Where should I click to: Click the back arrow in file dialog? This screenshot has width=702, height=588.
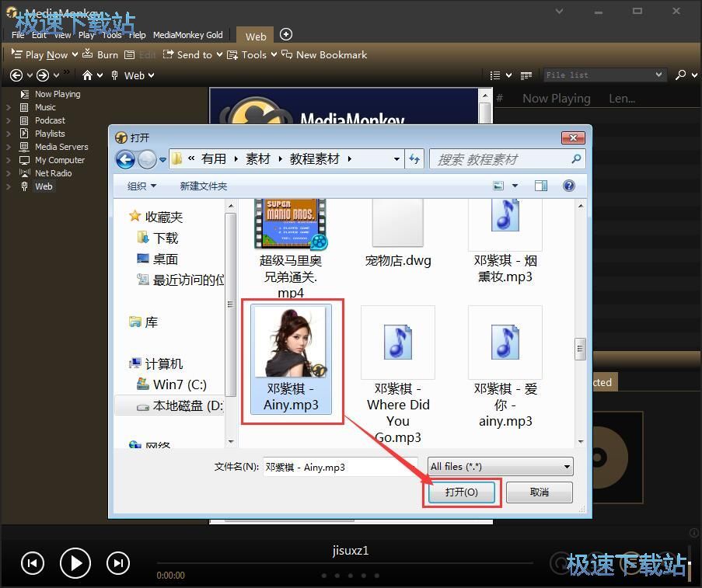[x=125, y=159]
